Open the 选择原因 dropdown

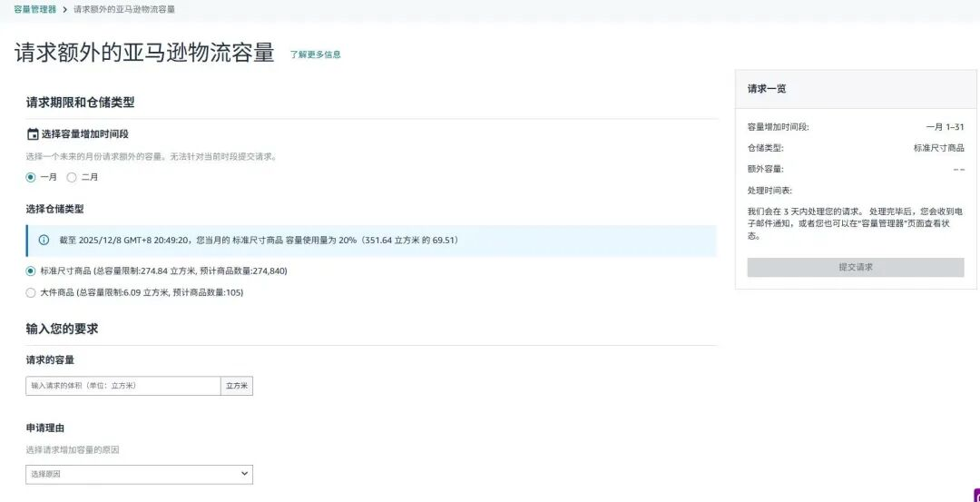click(x=139, y=474)
